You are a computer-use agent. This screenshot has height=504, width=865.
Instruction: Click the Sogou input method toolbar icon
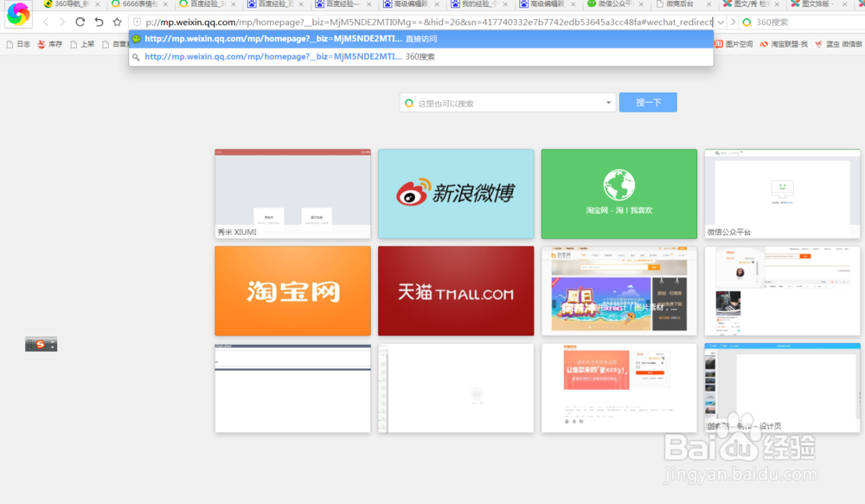[x=41, y=345]
